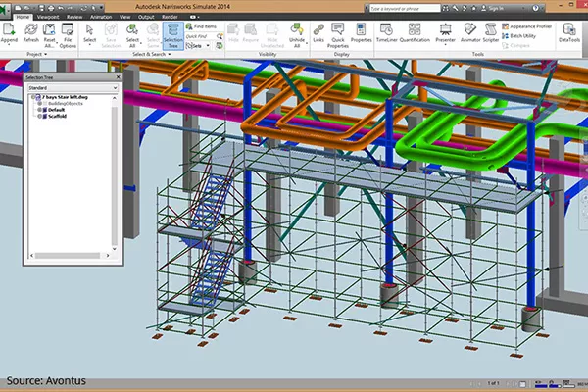Open the Standard dropdown in Selection Tree
Image resolution: width=588 pixels, height=392 pixels.
click(73, 88)
